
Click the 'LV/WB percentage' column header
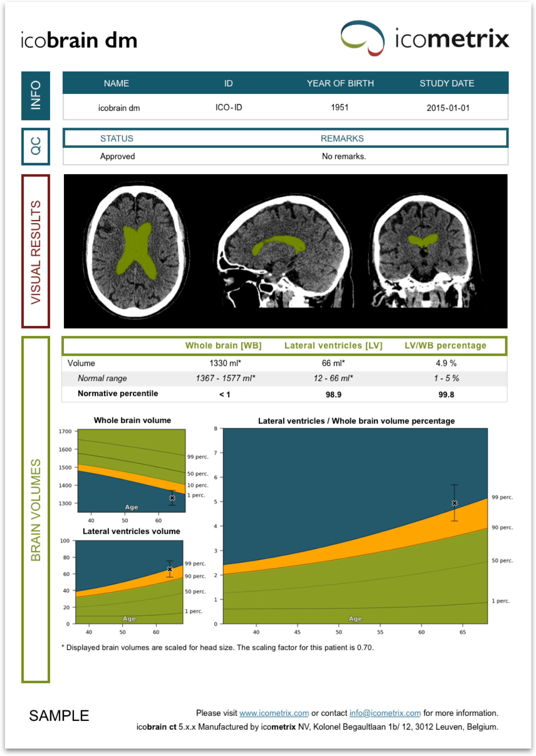445,345
